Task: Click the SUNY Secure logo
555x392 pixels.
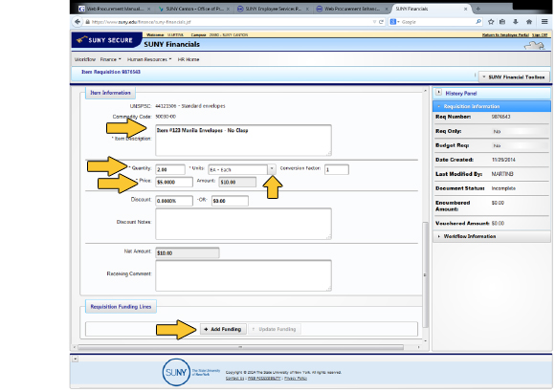Action: (x=106, y=40)
